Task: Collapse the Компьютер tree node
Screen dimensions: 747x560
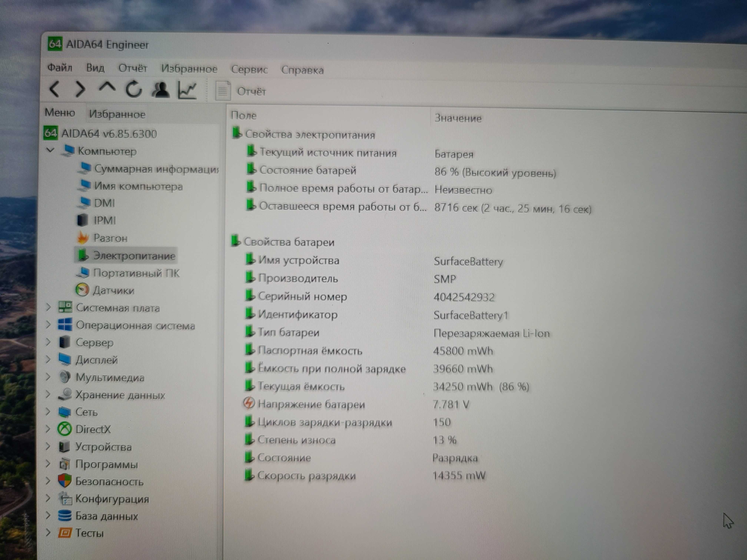Action: pyautogui.click(x=50, y=150)
